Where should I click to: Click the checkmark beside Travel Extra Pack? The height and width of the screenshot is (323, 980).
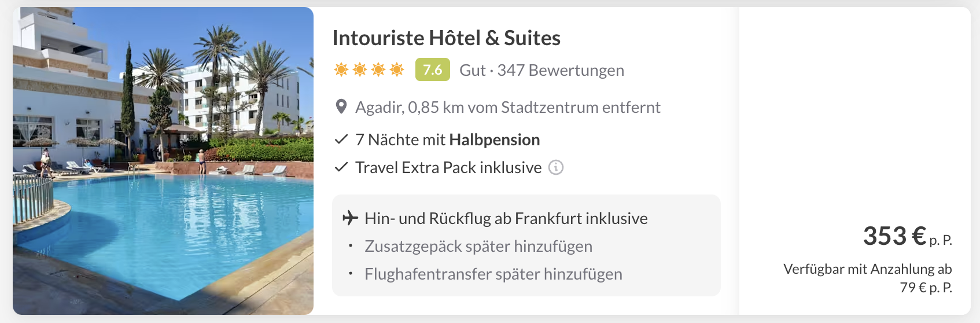(x=341, y=167)
